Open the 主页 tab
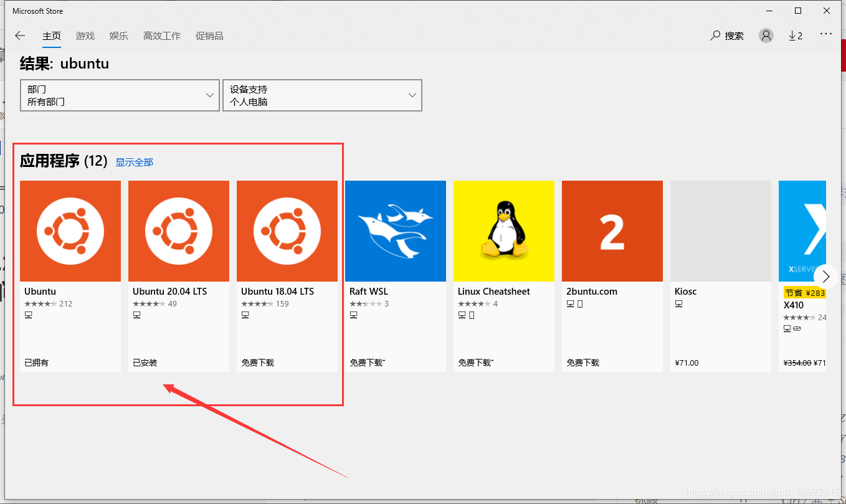The height and width of the screenshot is (504, 846). [52, 36]
